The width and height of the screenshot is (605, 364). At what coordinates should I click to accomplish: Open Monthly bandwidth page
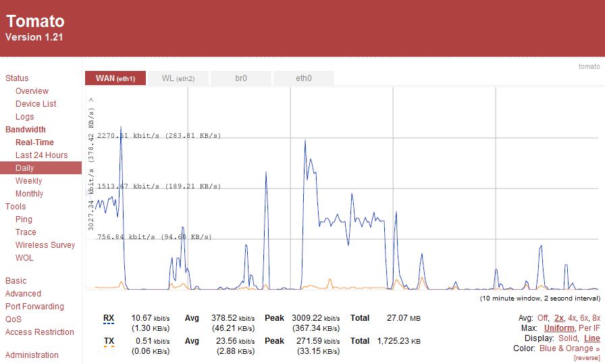point(29,193)
